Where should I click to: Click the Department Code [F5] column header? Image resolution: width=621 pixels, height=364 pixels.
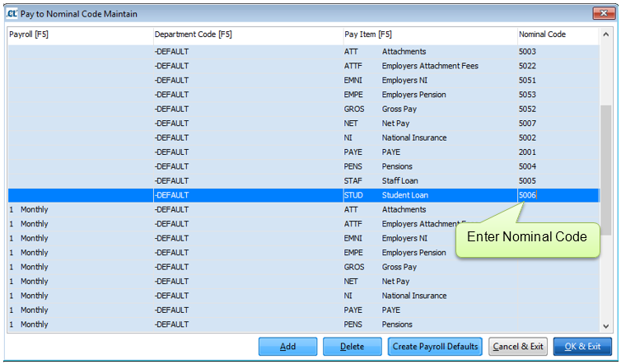coord(247,35)
